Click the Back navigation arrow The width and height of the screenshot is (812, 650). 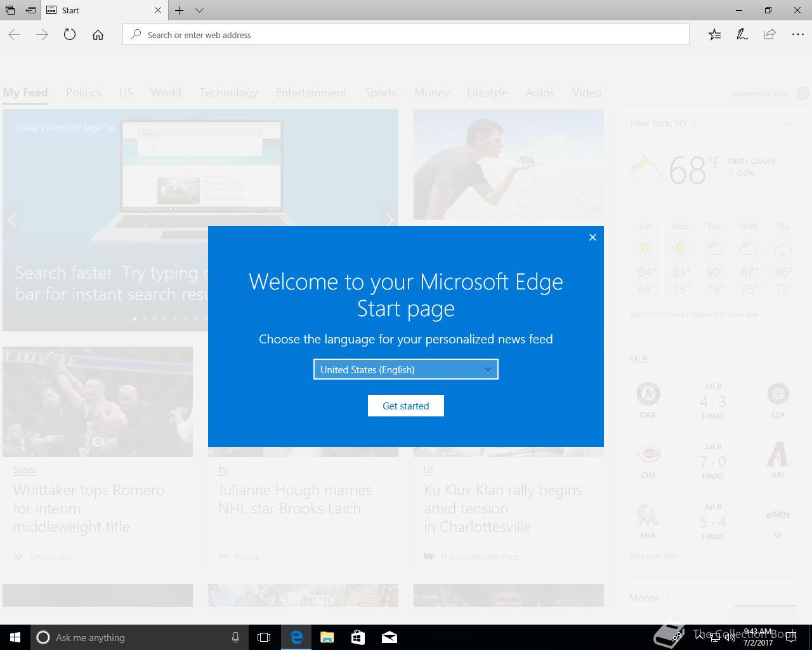15,35
